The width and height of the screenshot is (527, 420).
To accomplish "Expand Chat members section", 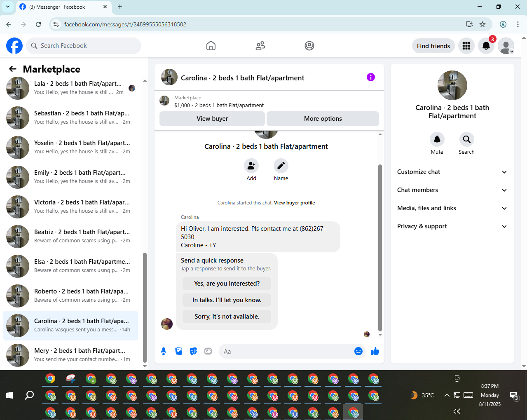I will tap(452, 190).
